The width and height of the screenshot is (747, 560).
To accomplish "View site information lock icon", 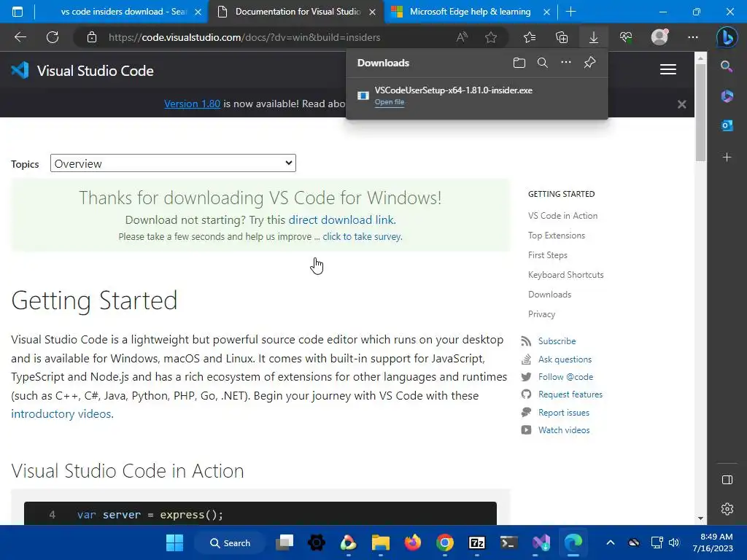I will [92, 37].
